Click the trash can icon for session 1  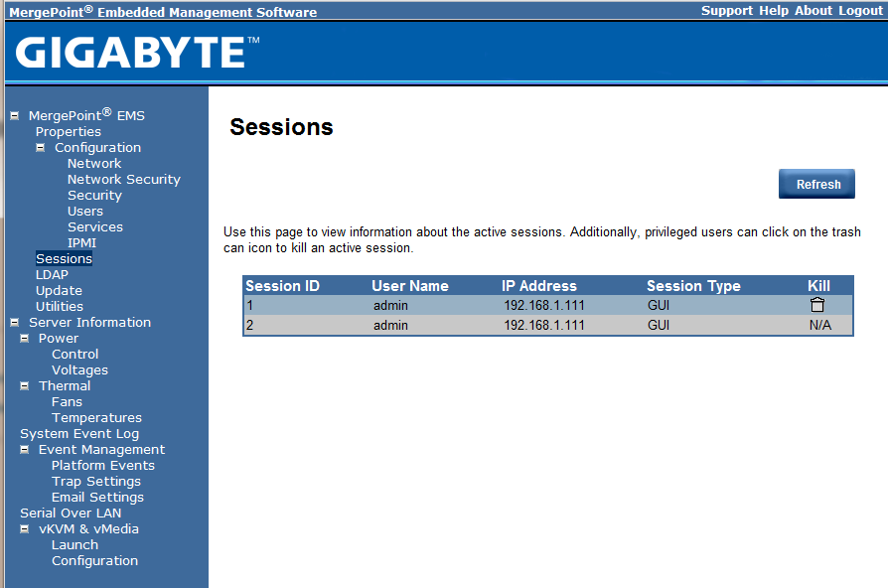(817, 305)
